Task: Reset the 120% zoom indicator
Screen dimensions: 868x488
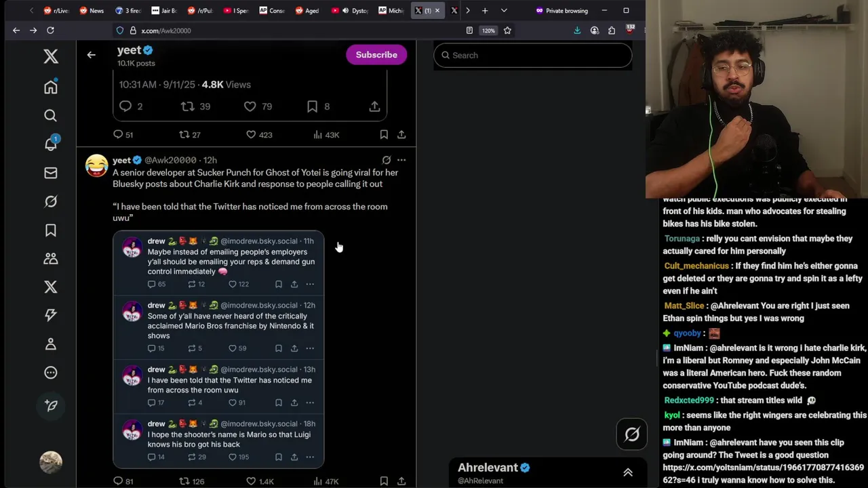Action: pyautogui.click(x=488, y=30)
